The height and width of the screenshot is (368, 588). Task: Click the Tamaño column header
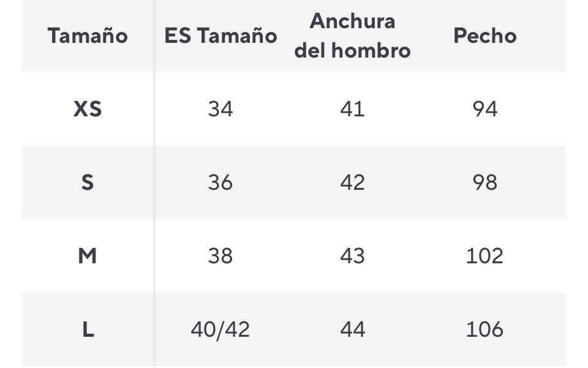88,36
